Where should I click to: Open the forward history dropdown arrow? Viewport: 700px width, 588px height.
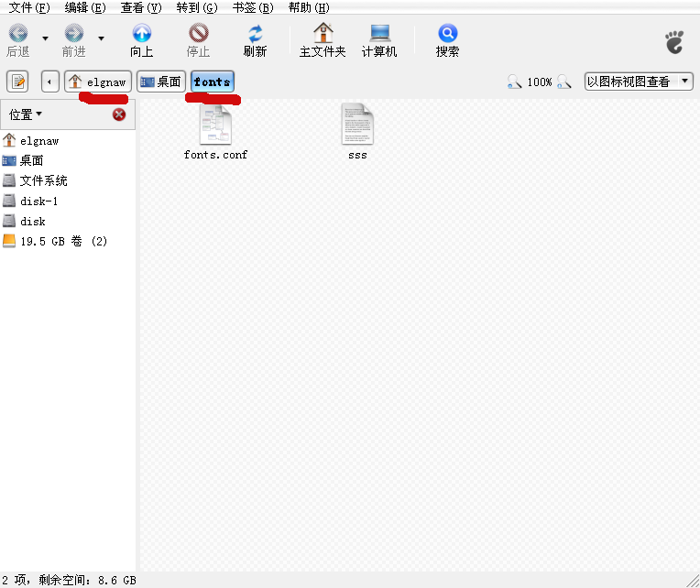click(x=102, y=38)
